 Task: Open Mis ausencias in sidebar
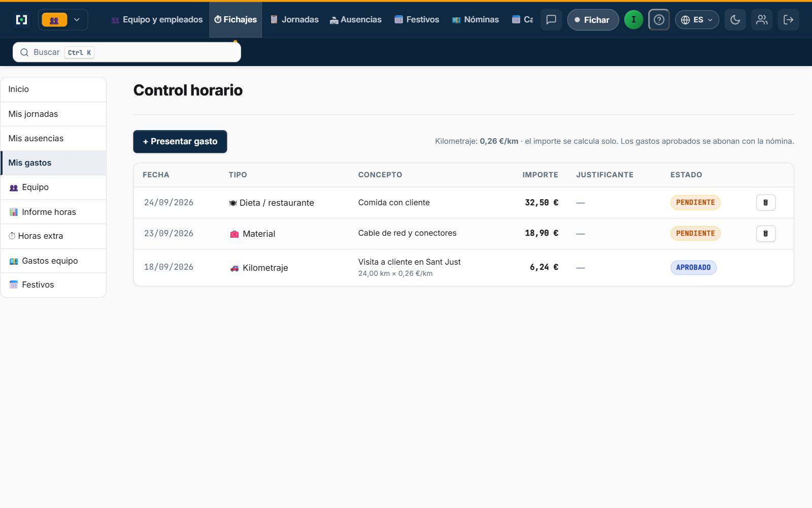53,138
